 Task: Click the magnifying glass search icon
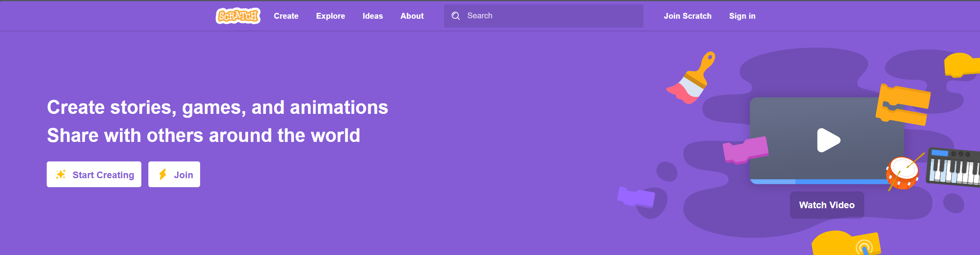click(x=456, y=16)
